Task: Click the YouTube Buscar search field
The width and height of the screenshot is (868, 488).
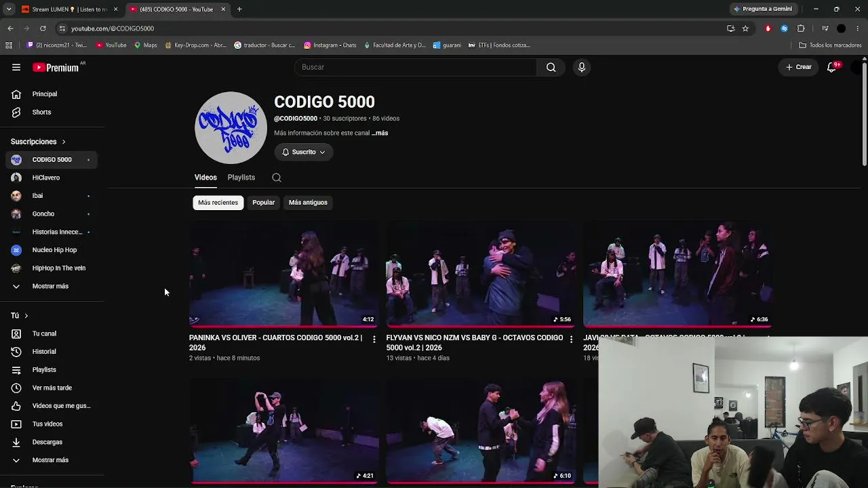Action: click(x=416, y=67)
